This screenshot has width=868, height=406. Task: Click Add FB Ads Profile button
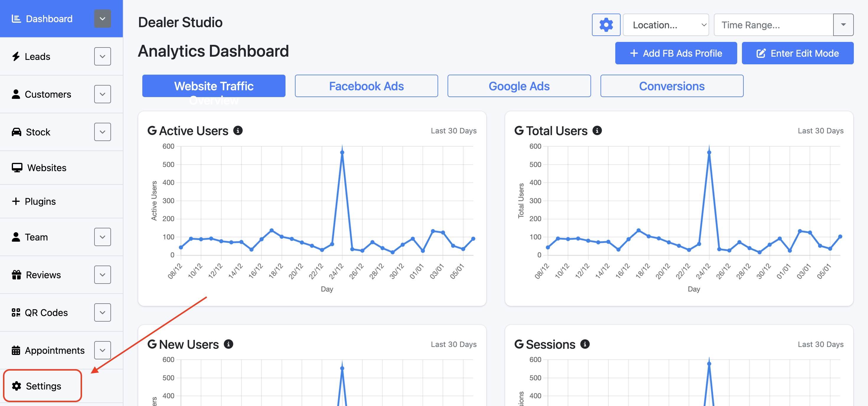tap(676, 53)
